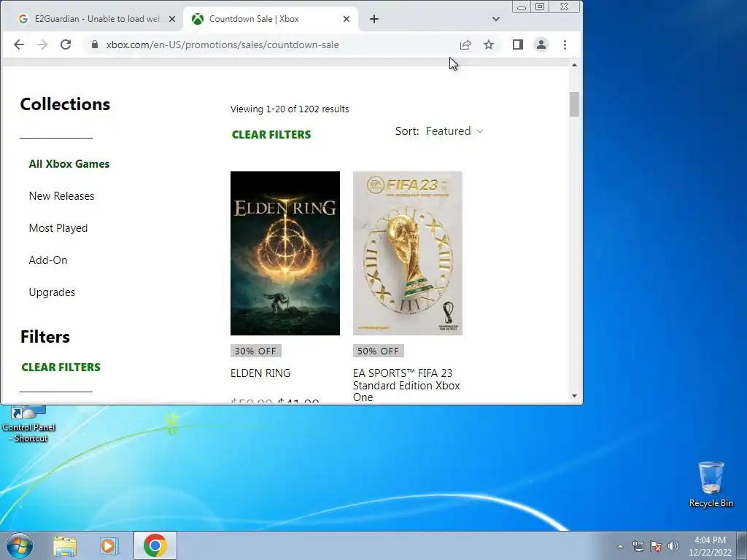Click the Show desktop button

point(742,545)
